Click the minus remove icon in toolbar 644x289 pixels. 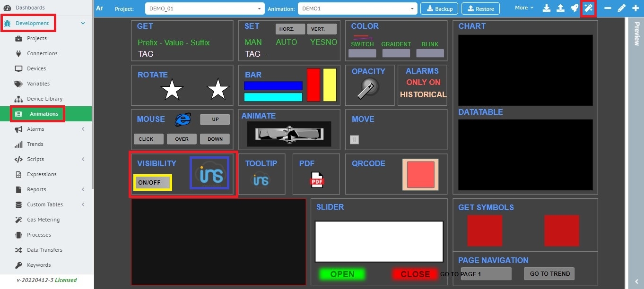click(x=608, y=8)
